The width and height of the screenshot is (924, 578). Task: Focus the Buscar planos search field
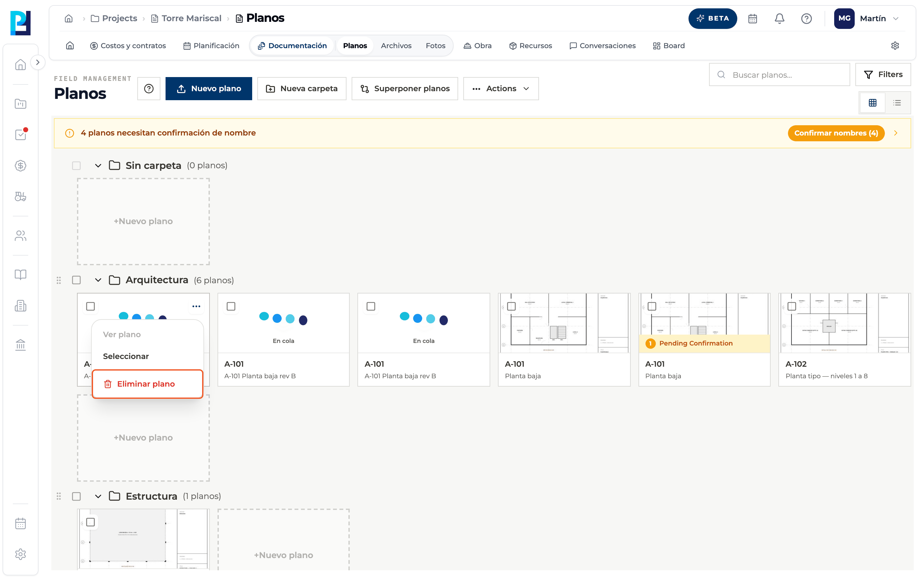(x=779, y=74)
